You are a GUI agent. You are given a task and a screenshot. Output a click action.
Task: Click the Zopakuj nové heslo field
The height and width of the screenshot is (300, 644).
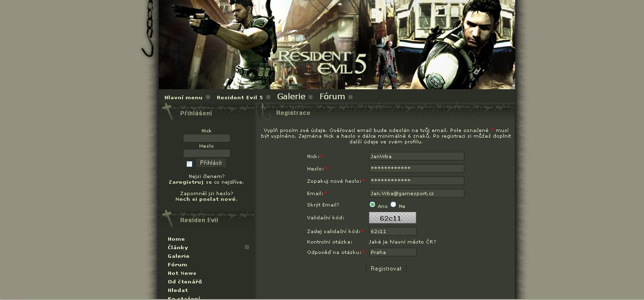click(x=417, y=181)
